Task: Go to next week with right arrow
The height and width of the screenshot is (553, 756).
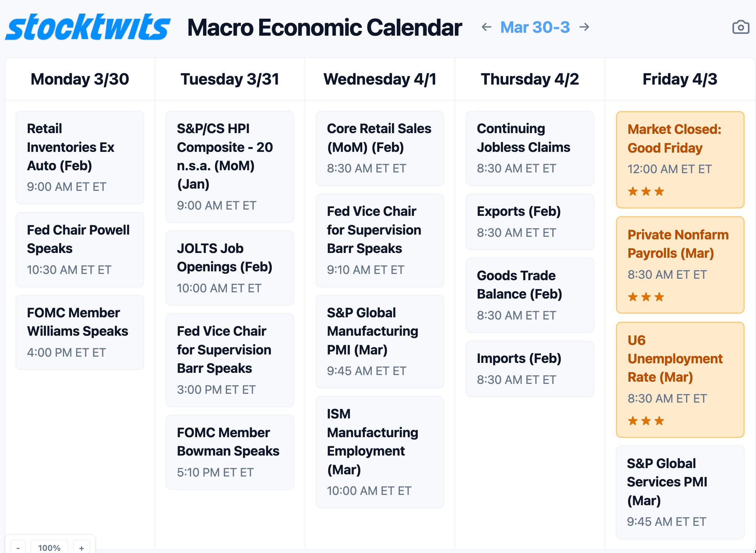Action: coord(584,27)
